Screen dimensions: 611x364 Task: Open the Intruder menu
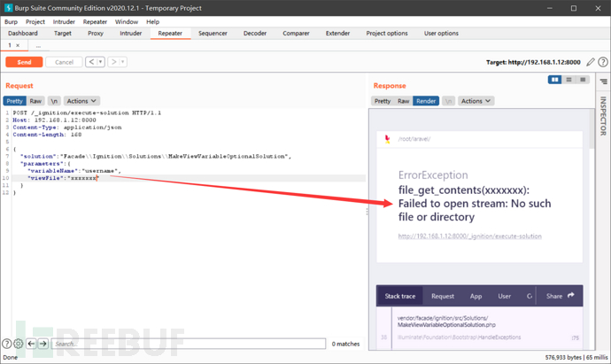tap(64, 22)
